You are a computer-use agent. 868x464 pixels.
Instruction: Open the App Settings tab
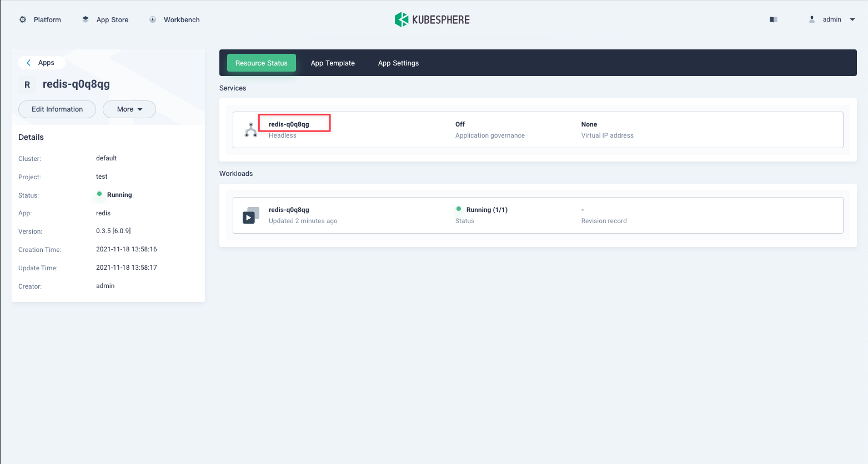[398, 63]
